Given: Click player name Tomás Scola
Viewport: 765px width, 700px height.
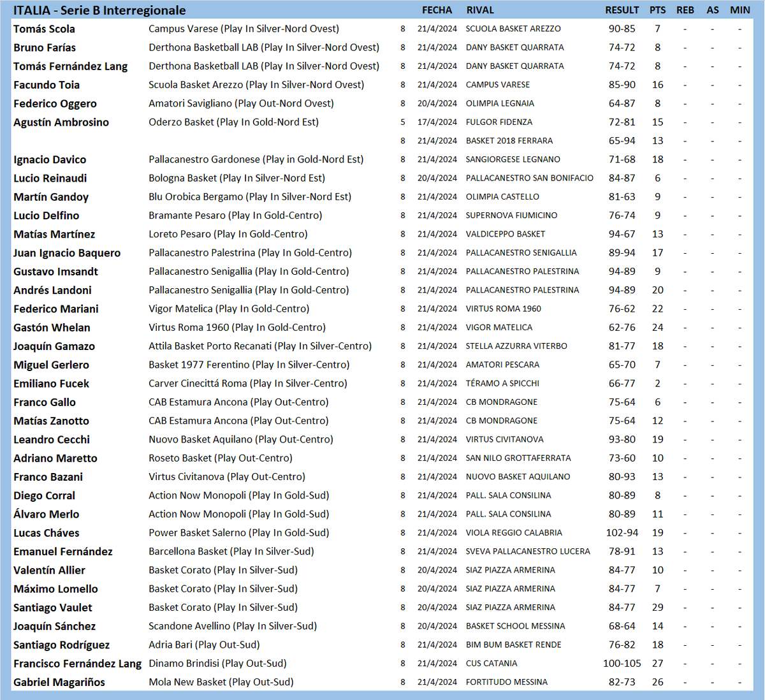Looking at the screenshot, I should 44,29.
